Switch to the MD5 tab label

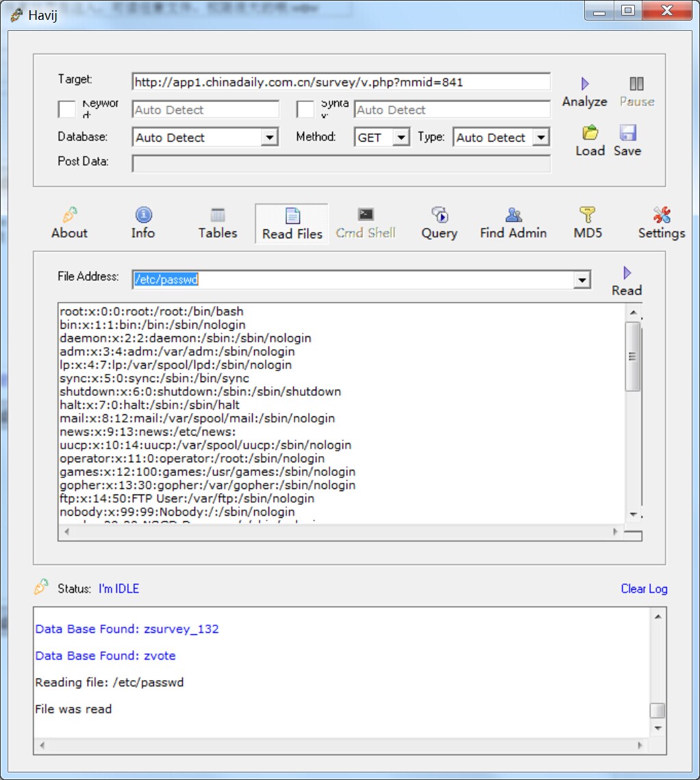[588, 233]
